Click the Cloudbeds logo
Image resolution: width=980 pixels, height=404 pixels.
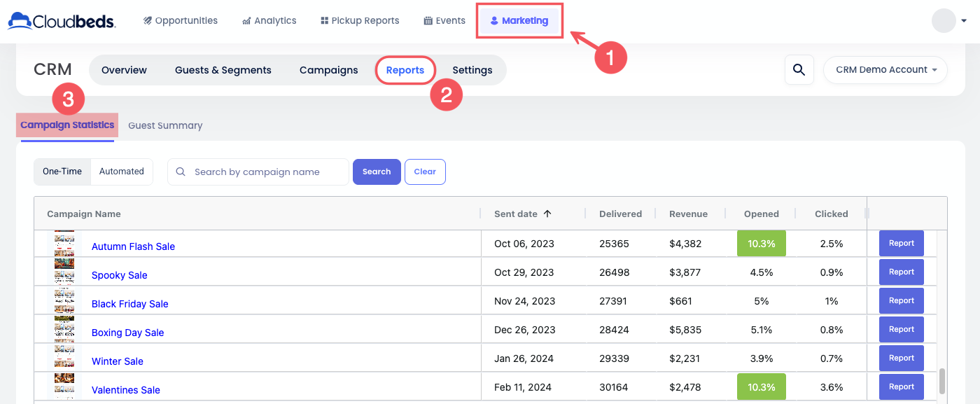coord(62,21)
